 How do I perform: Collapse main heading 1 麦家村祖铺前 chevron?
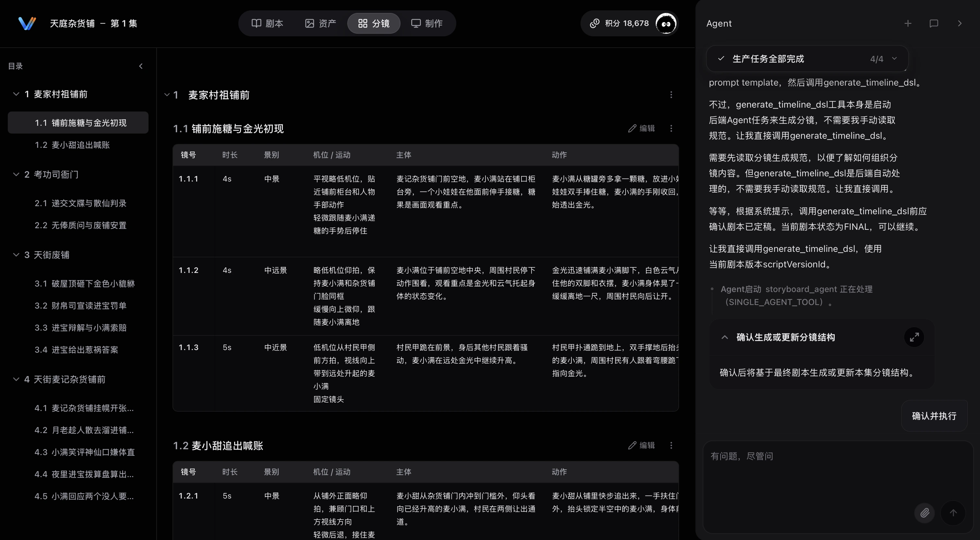click(x=167, y=95)
